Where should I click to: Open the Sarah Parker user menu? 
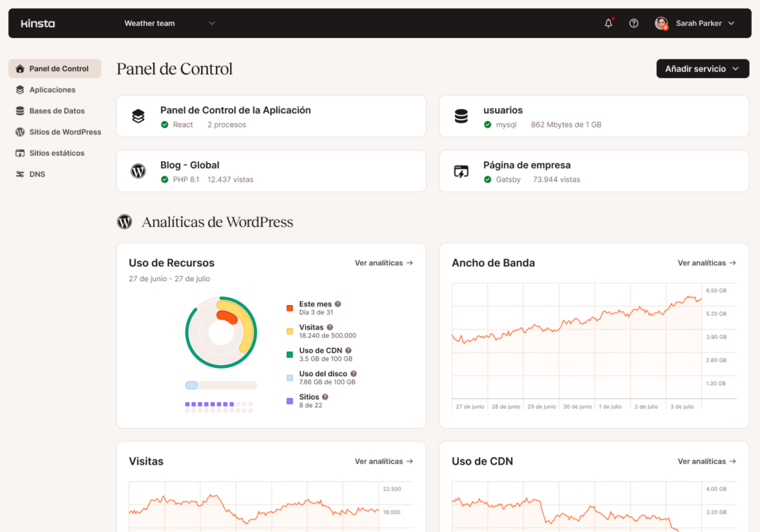[695, 23]
